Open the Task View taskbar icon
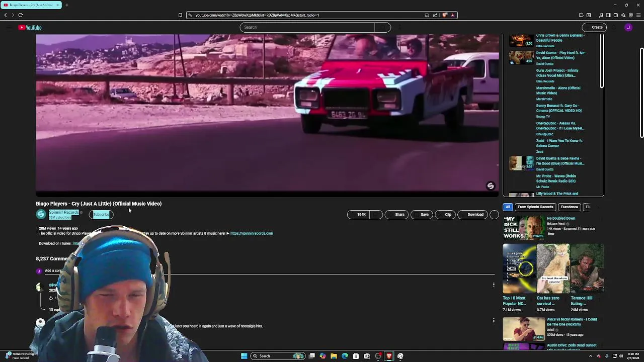The width and height of the screenshot is (644, 362). (312, 356)
